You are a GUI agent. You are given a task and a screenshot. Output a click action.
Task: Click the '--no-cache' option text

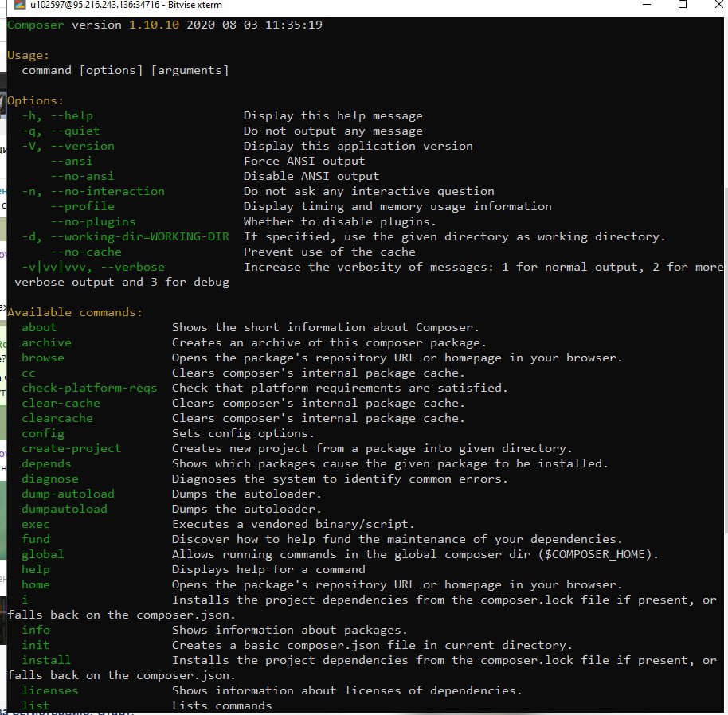(86, 252)
